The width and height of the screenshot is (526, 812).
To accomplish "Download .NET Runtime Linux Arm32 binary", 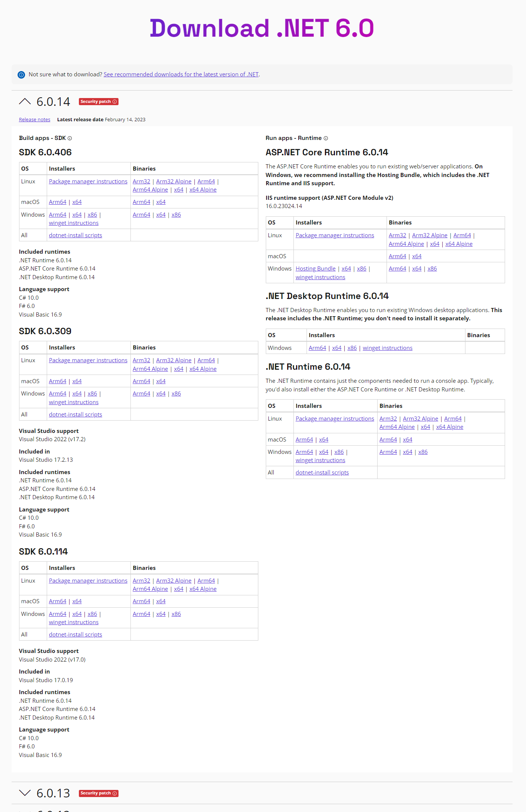I will coord(388,418).
